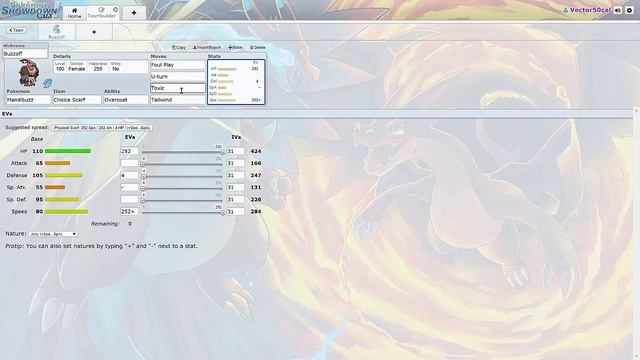Viewport: 640px width, 360px height.
Task: Adjust the Defense EV slider
Action: [x=182, y=176]
